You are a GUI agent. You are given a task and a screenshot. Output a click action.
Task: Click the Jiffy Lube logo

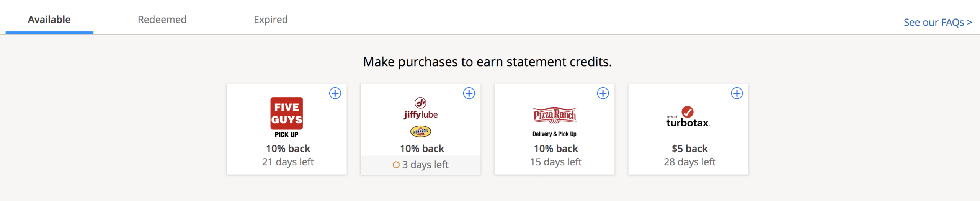421,109
